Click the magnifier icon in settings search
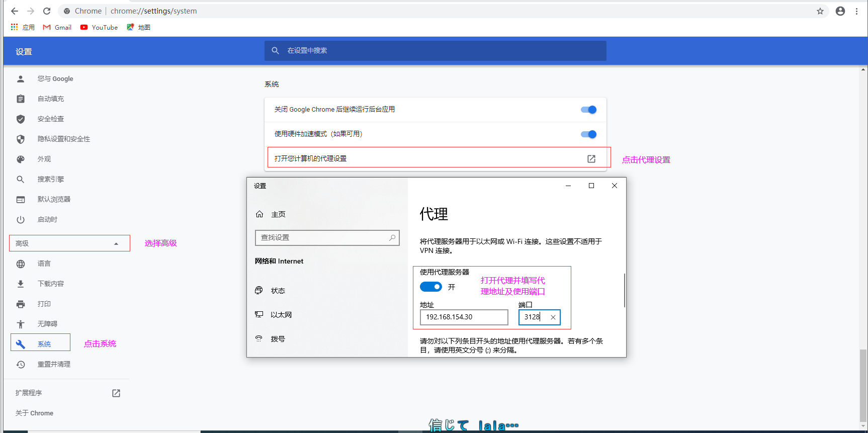 [275, 51]
